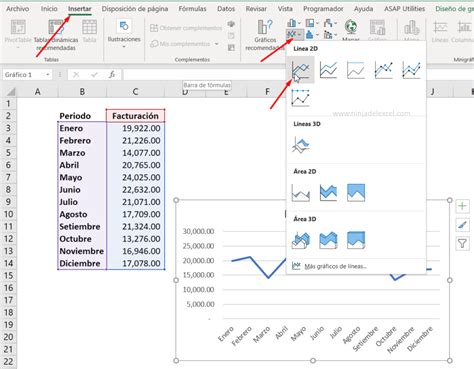Viewport: 474px width, 369px height.
Task: Click Tablas dinámicas recomendadas icon
Action: coord(56,27)
